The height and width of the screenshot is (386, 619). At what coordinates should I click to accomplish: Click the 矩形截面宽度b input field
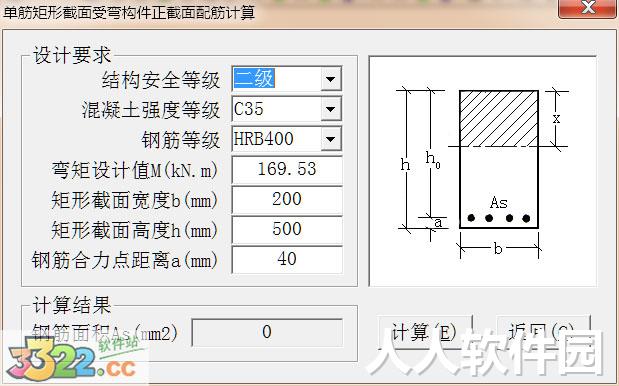pos(287,200)
